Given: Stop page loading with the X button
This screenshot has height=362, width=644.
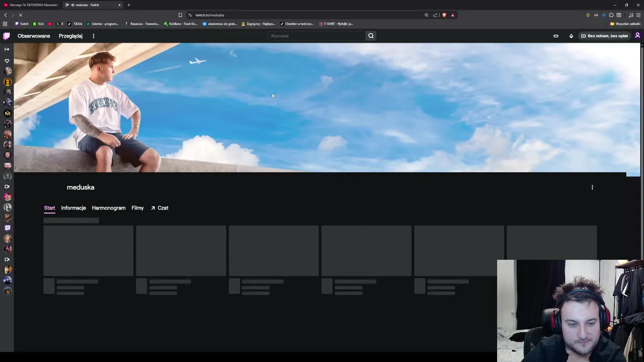Looking at the screenshot, I should [20, 15].
